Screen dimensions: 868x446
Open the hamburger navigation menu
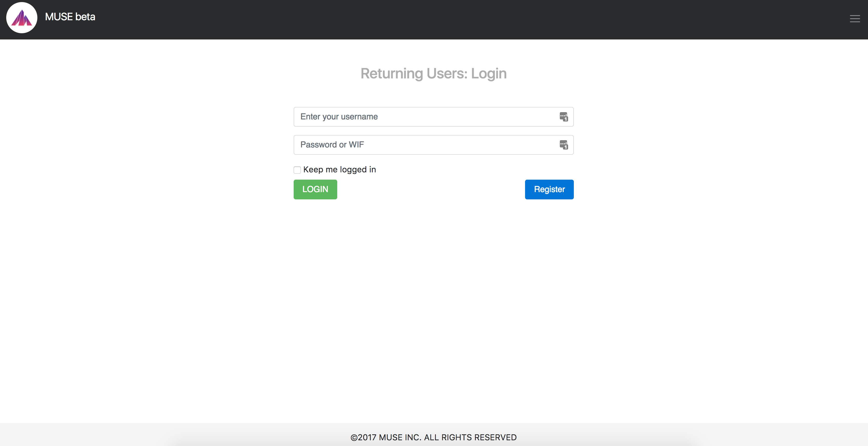pos(855,19)
